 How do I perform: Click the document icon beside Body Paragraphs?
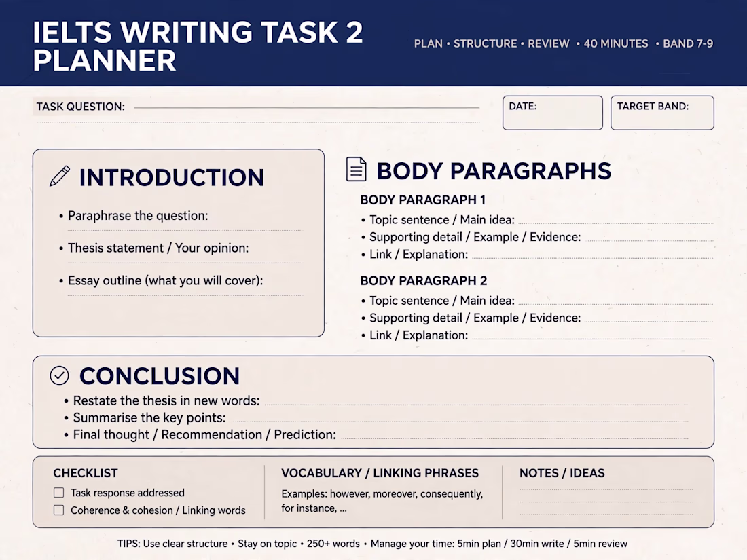357,169
